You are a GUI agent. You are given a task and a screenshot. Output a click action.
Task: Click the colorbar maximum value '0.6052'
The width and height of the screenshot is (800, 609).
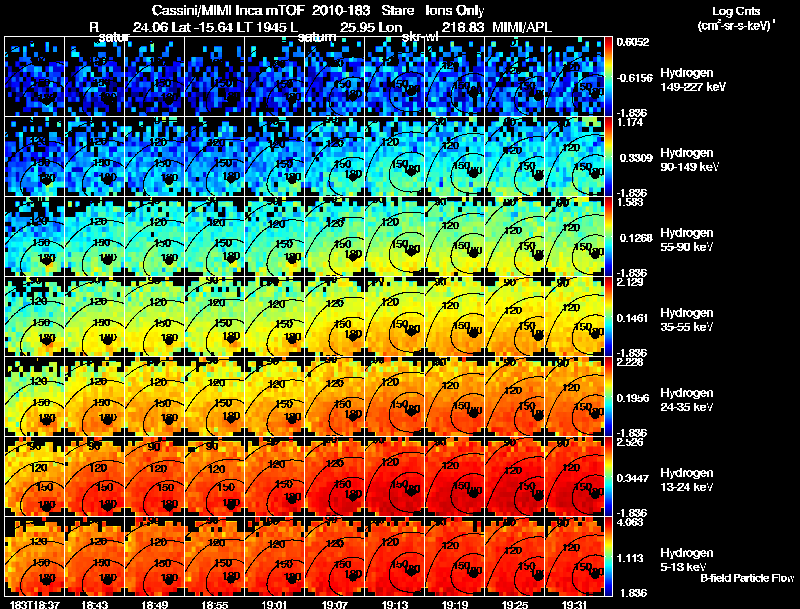633,42
